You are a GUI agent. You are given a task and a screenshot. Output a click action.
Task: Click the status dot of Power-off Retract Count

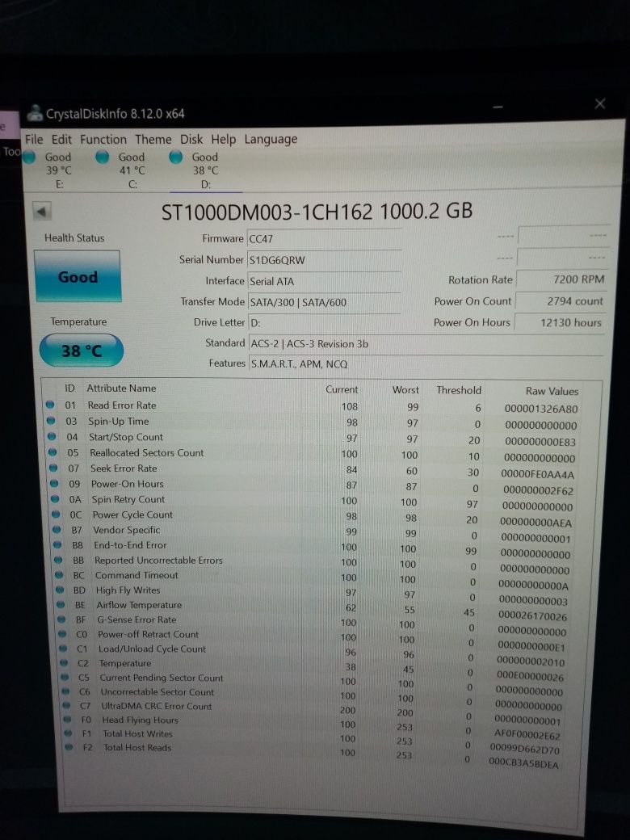click(x=63, y=634)
